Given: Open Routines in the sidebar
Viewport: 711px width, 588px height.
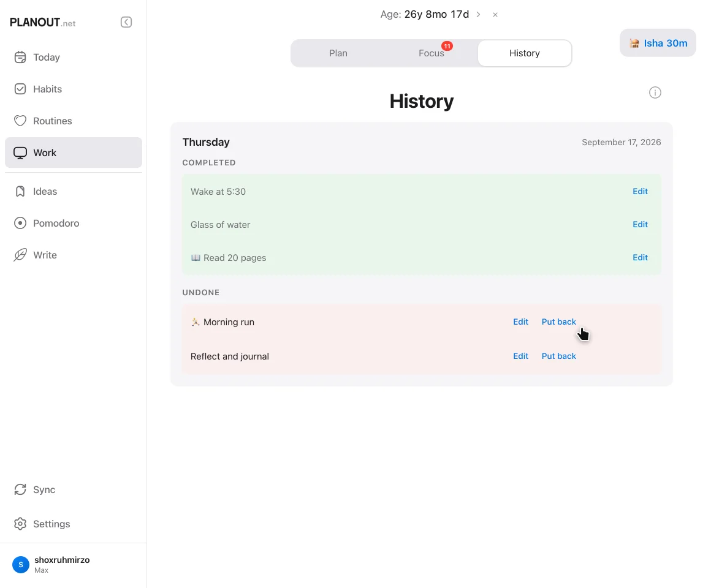Looking at the screenshot, I should click(74, 121).
